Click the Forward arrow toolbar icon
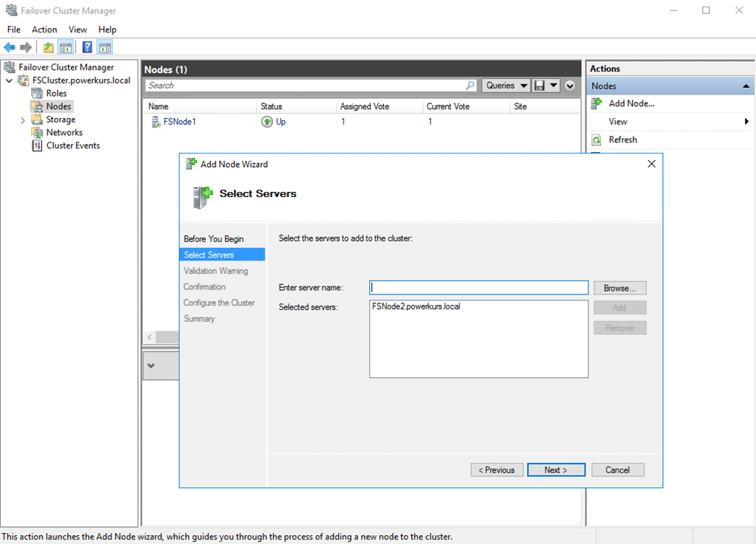 click(26, 47)
